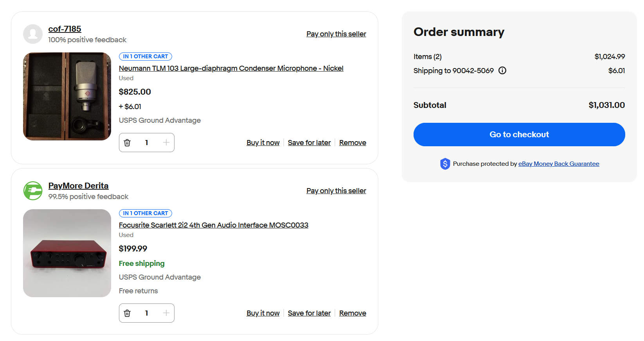Click the Money Back Guarantee shield icon
644x341 pixels.
[x=445, y=164]
